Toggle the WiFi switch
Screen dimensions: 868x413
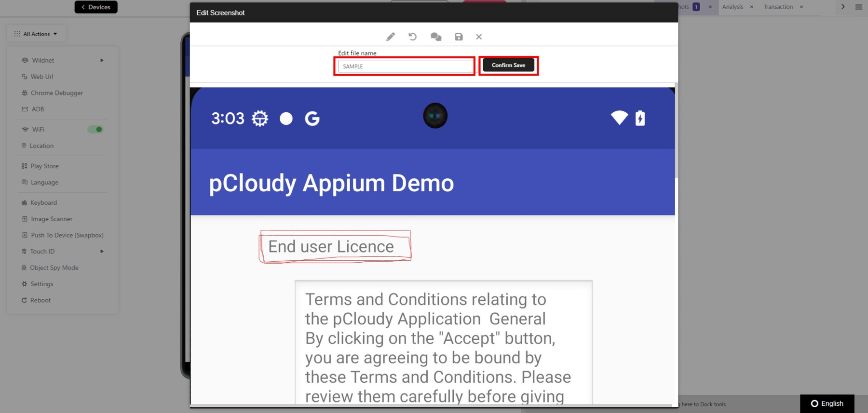tap(95, 129)
